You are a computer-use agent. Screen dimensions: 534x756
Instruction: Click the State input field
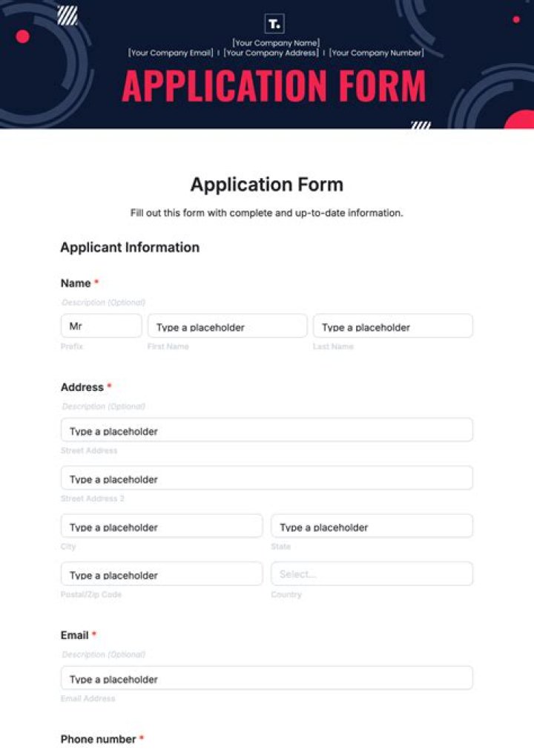coord(371,526)
